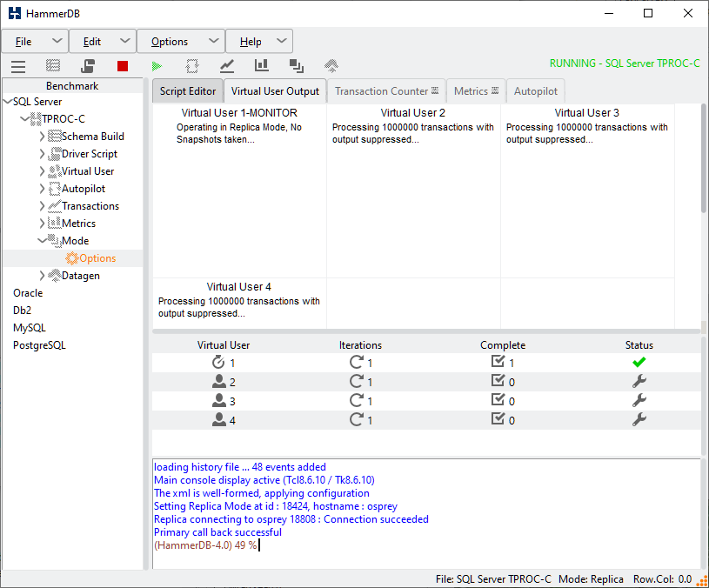Select the Datagen tree icon
Screen dimensions: 709x588
[54, 275]
